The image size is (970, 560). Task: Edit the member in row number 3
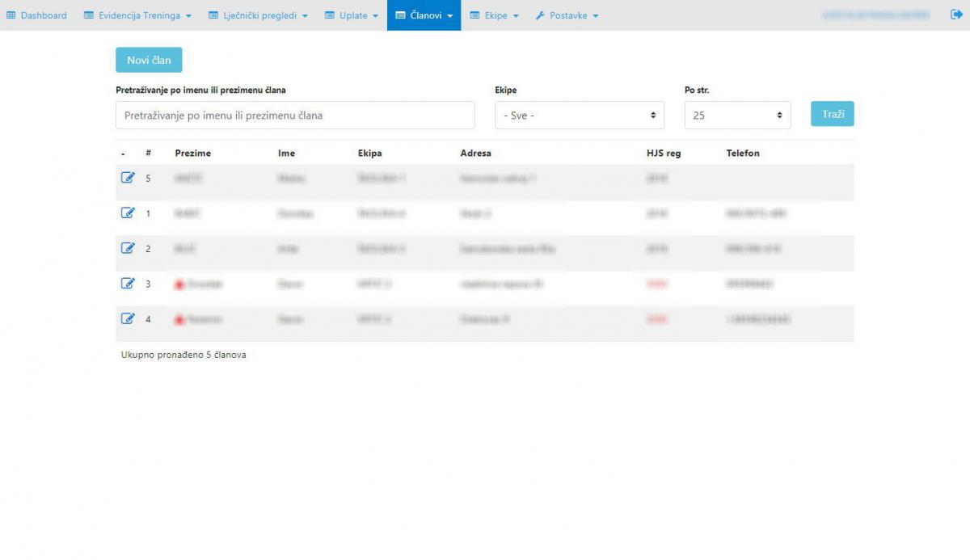pos(127,284)
